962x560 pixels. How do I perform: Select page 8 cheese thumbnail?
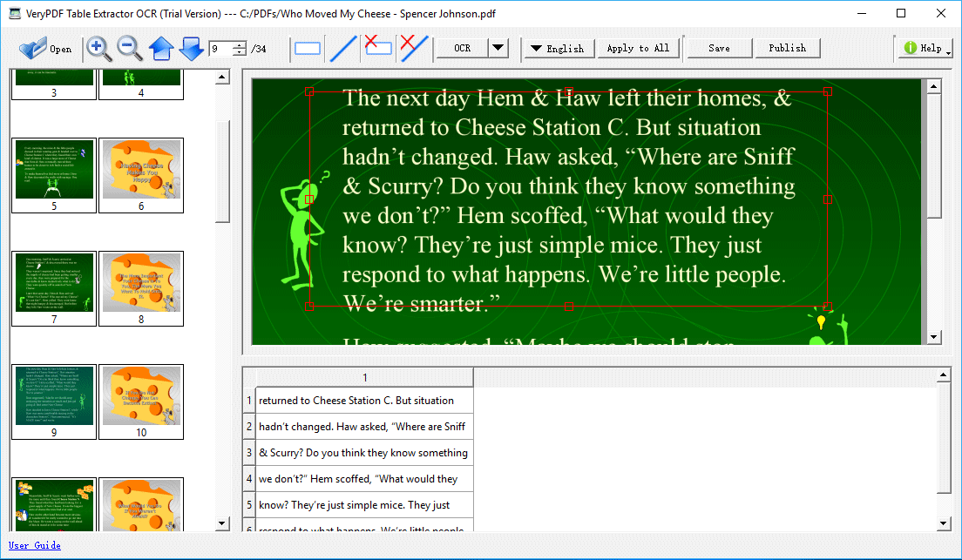(x=141, y=288)
